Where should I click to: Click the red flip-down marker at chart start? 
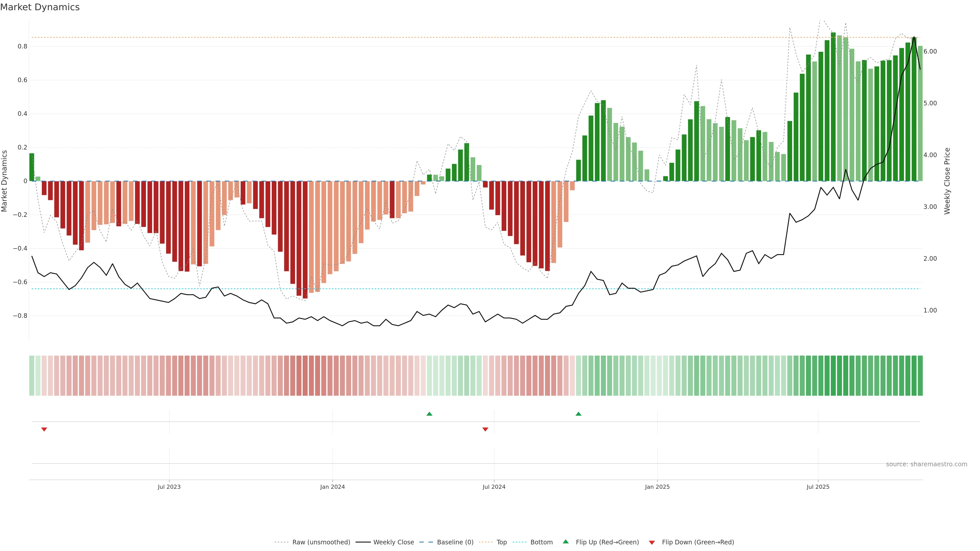click(44, 429)
